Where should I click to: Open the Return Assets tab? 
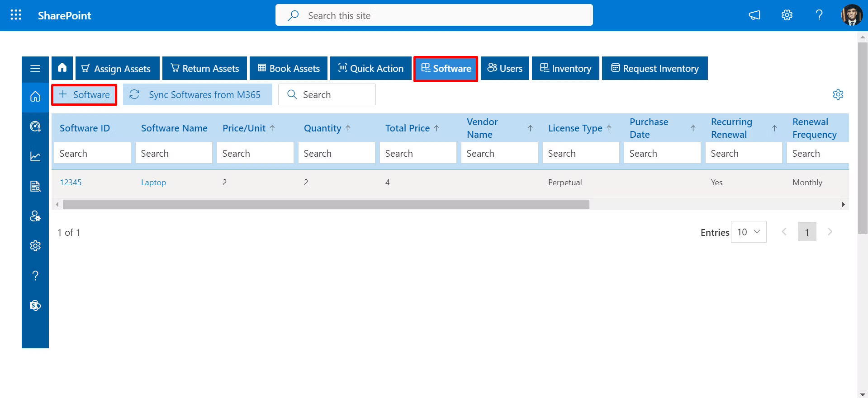(204, 68)
